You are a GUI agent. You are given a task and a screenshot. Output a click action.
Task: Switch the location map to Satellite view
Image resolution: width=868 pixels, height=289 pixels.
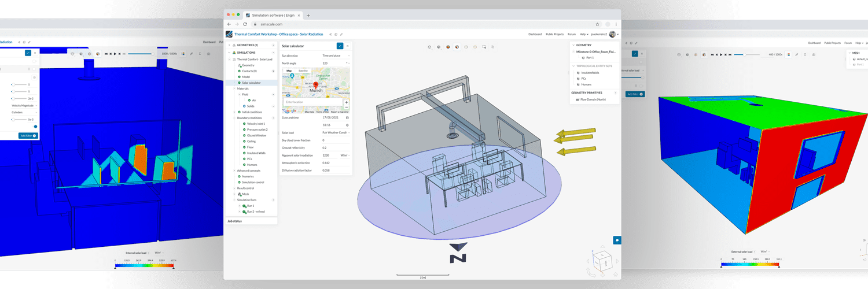(x=303, y=71)
